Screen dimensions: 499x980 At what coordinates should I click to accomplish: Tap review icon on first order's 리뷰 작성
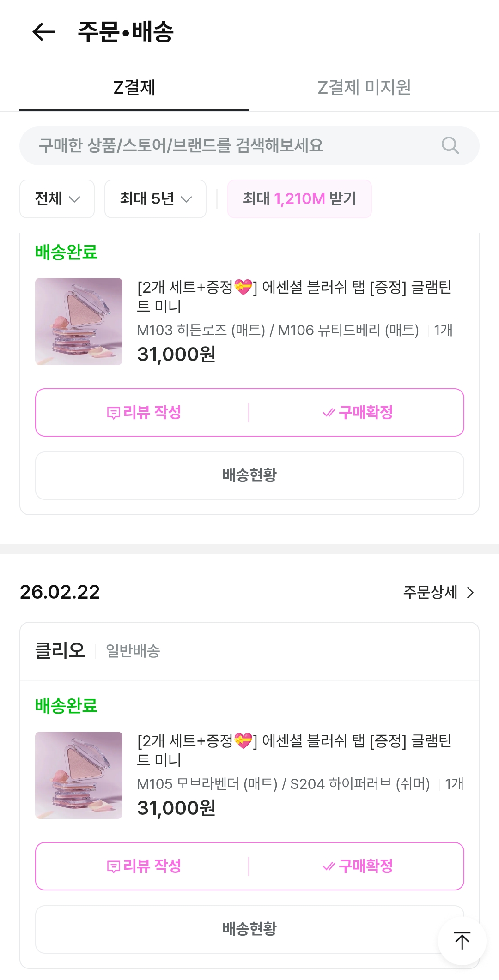[113, 413]
